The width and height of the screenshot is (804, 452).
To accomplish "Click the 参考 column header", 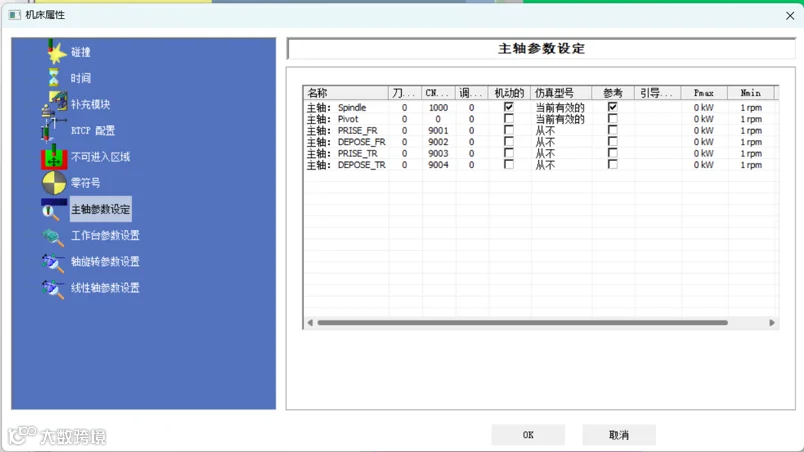I will (x=613, y=93).
